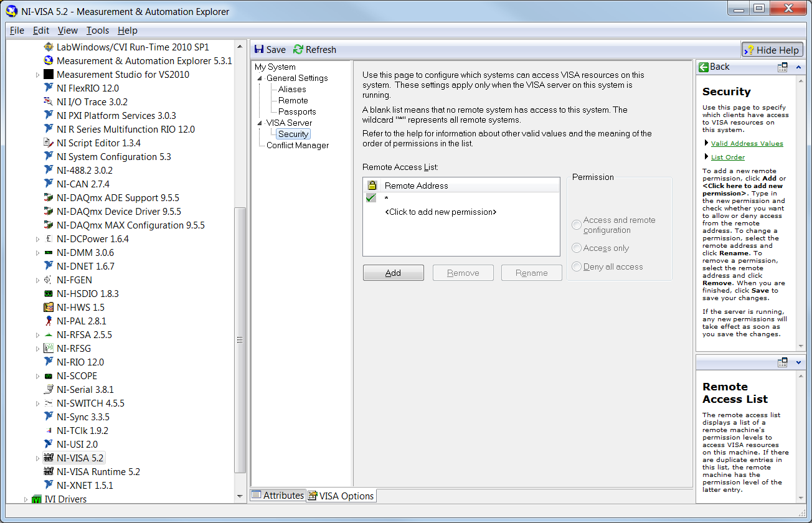Image resolution: width=812 pixels, height=523 pixels.
Task: Click the NI-SCOPE icon
Action: click(49, 375)
